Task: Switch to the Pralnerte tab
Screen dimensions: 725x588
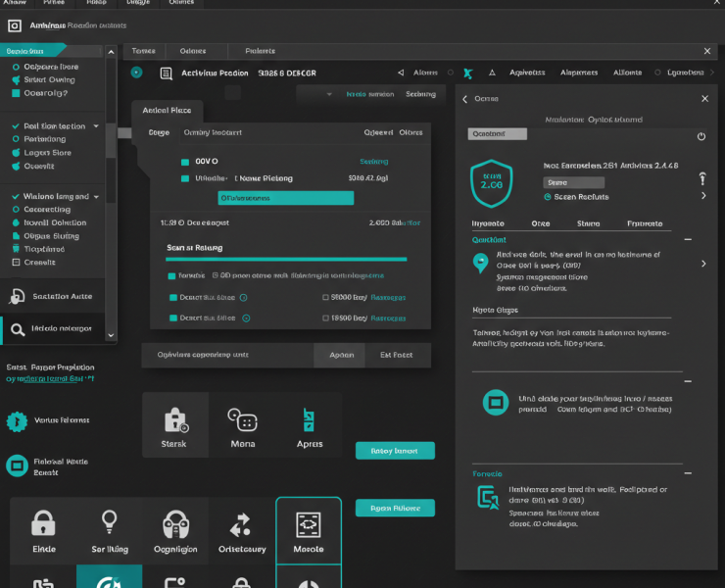Action: (260, 51)
